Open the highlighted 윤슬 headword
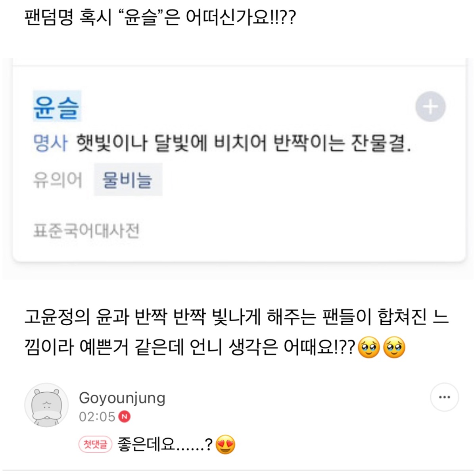 pyautogui.click(x=57, y=106)
